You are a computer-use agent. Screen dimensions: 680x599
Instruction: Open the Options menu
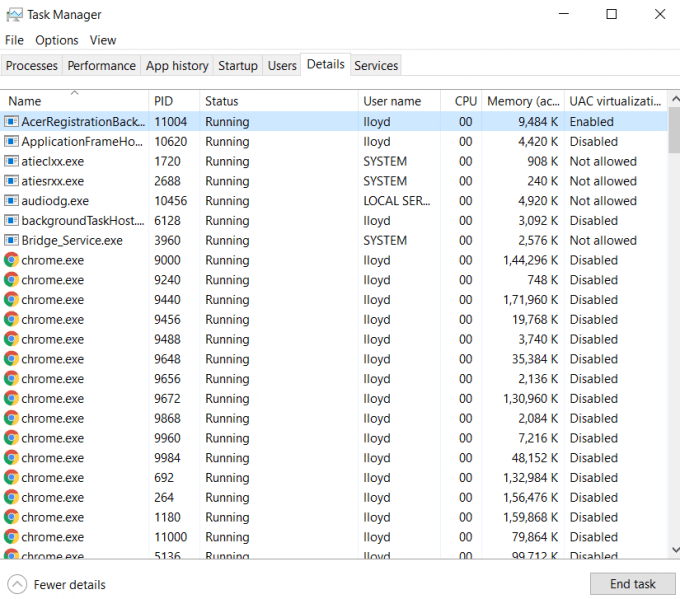tap(57, 40)
